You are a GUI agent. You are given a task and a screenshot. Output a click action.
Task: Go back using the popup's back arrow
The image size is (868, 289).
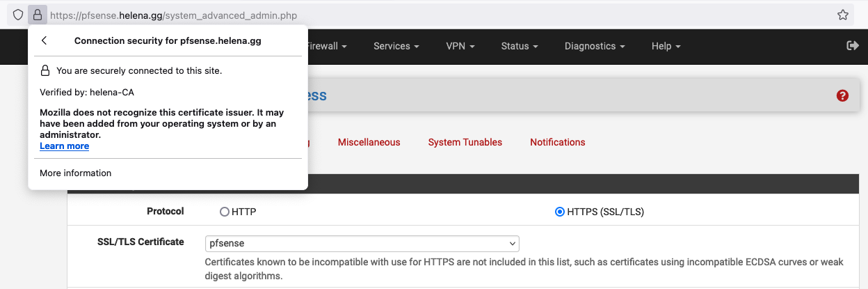click(45, 41)
